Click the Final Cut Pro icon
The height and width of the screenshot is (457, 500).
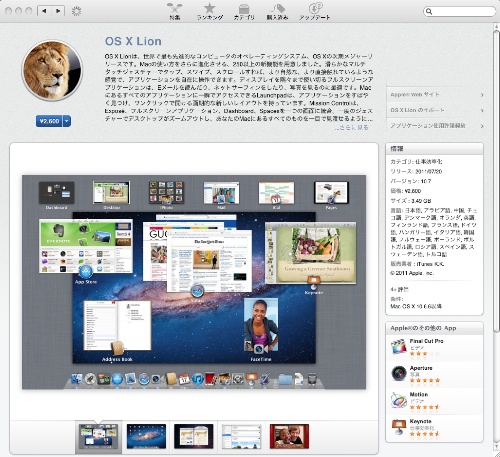[399, 347]
